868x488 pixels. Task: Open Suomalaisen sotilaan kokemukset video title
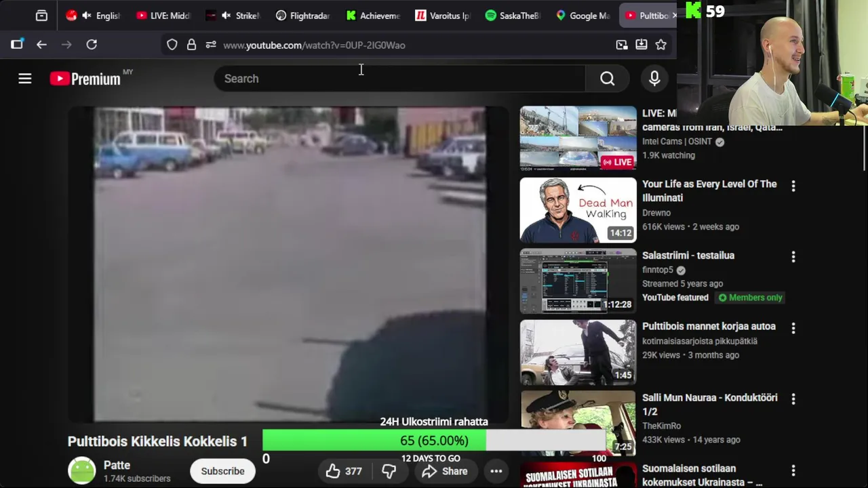click(x=702, y=475)
